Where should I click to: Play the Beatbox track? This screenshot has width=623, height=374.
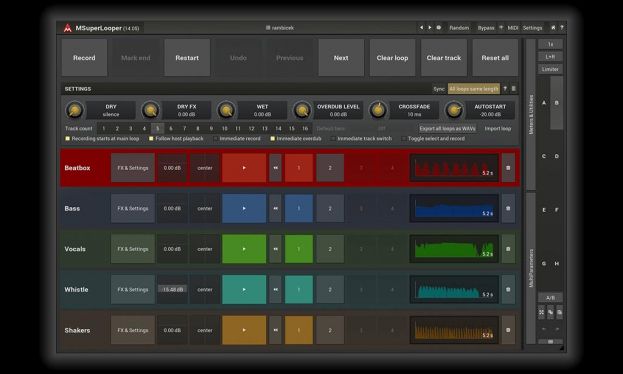coord(244,168)
